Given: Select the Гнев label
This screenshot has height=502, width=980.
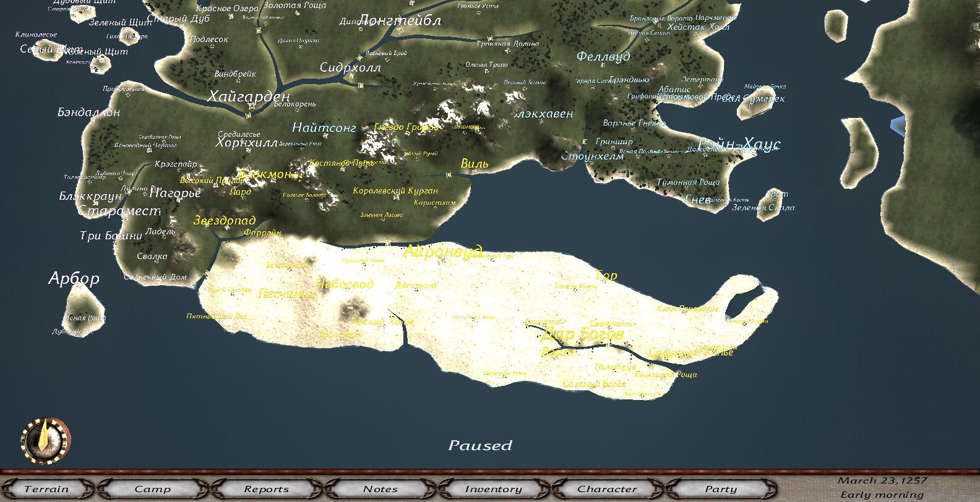Looking at the screenshot, I should [698, 199].
